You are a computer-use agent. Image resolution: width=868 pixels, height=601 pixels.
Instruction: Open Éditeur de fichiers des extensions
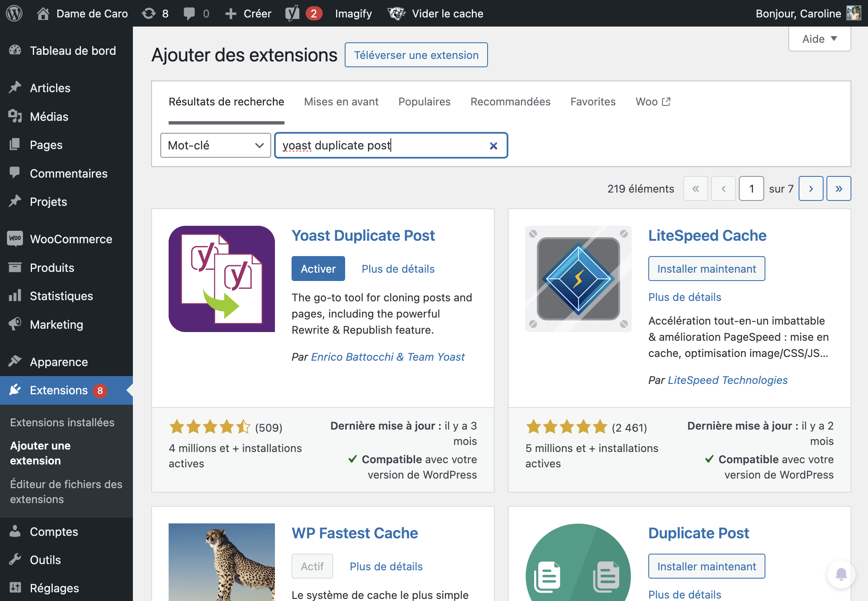coord(66,492)
